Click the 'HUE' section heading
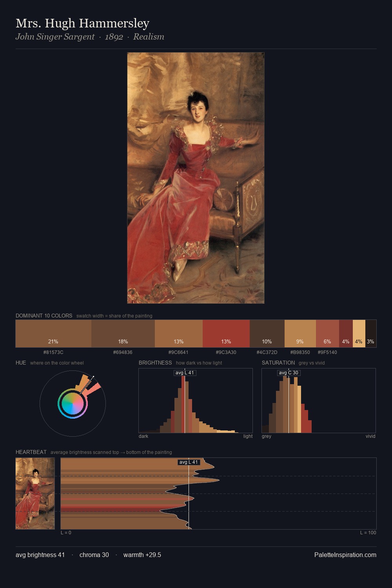Image resolution: width=392 pixels, height=588 pixels. 21,363
